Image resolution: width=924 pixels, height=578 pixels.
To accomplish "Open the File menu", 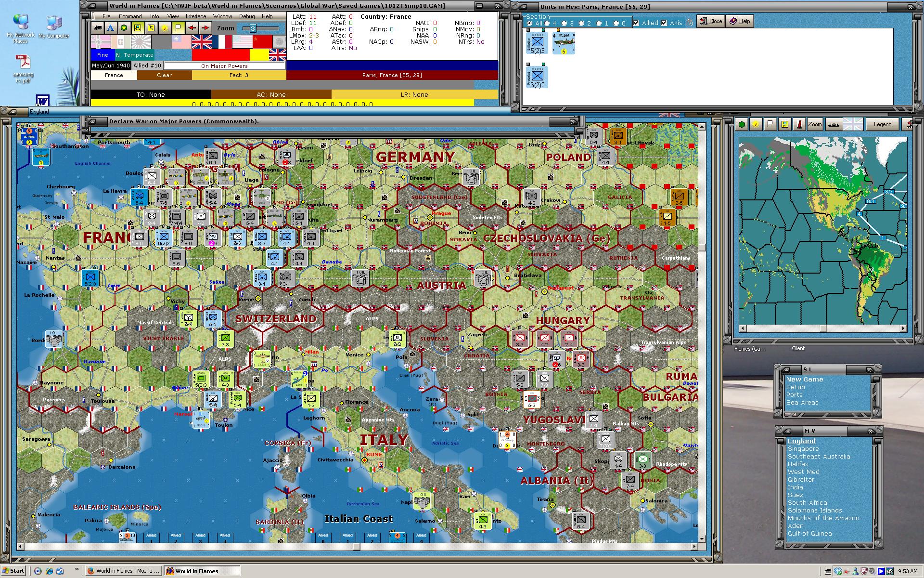I will [x=106, y=16].
